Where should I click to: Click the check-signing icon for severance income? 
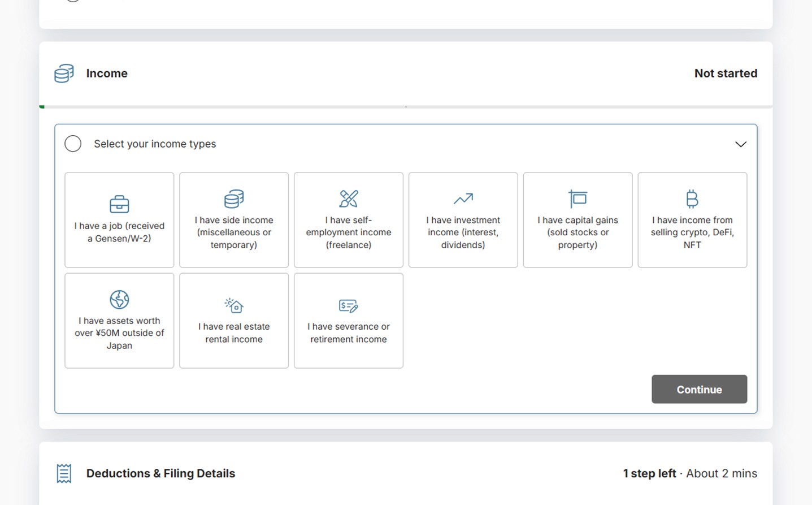click(x=349, y=305)
